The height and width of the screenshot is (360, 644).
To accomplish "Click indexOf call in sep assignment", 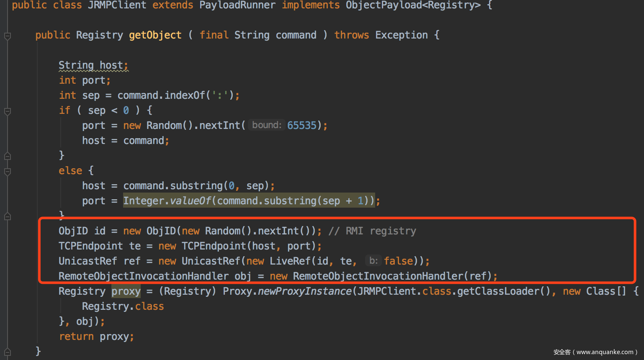I will pyautogui.click(x=185, y=95).
